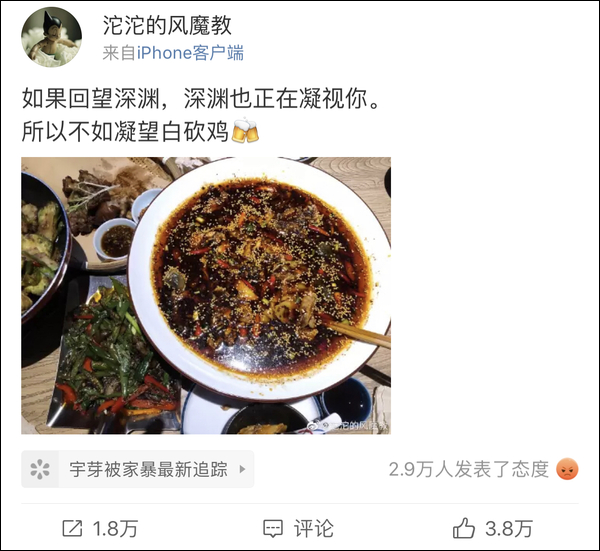Tap the 来自 source label

[119, 53]
